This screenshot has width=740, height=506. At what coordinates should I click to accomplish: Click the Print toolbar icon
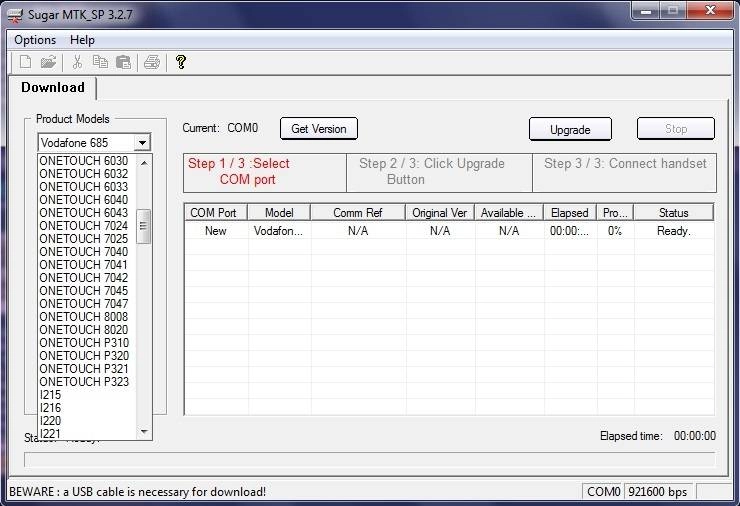click(x=152, y=62)
